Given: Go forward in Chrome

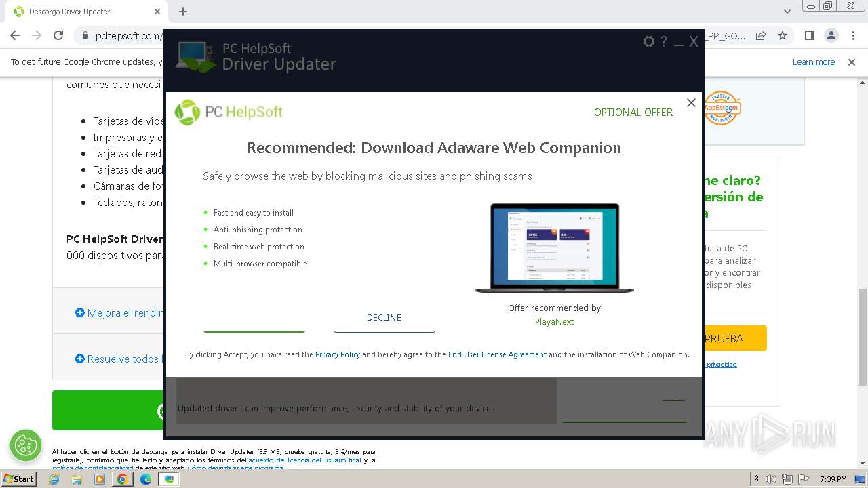Looking at the screenshot, I should pos(37,35).
